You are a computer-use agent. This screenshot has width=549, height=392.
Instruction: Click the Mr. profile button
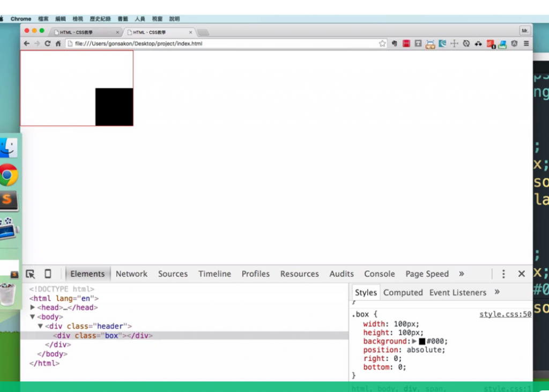click(x=525, y=31)
